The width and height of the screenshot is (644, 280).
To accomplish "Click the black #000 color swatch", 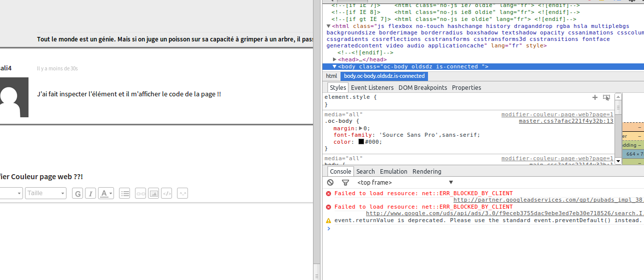I will pos(361,142).
